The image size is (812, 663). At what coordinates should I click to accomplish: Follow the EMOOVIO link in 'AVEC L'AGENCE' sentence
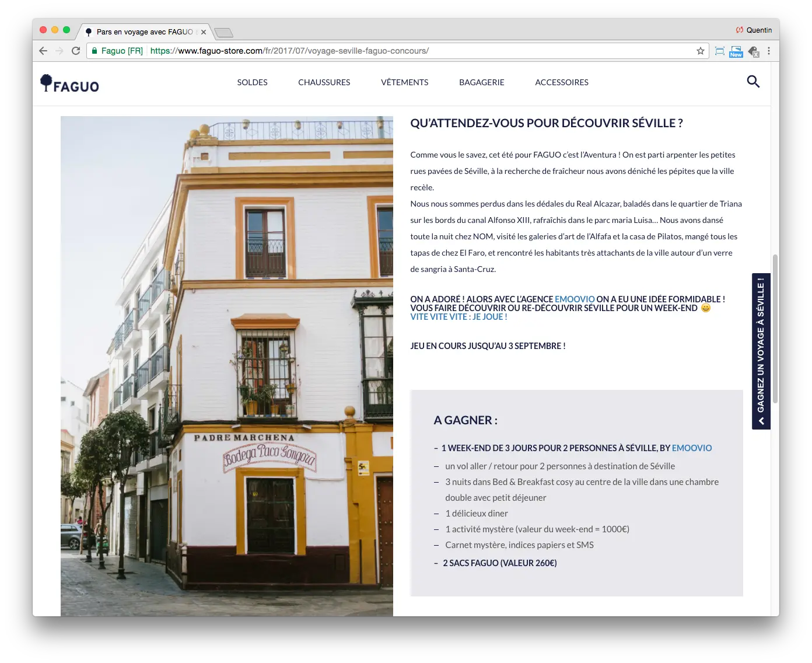click(x=575, y=299)
